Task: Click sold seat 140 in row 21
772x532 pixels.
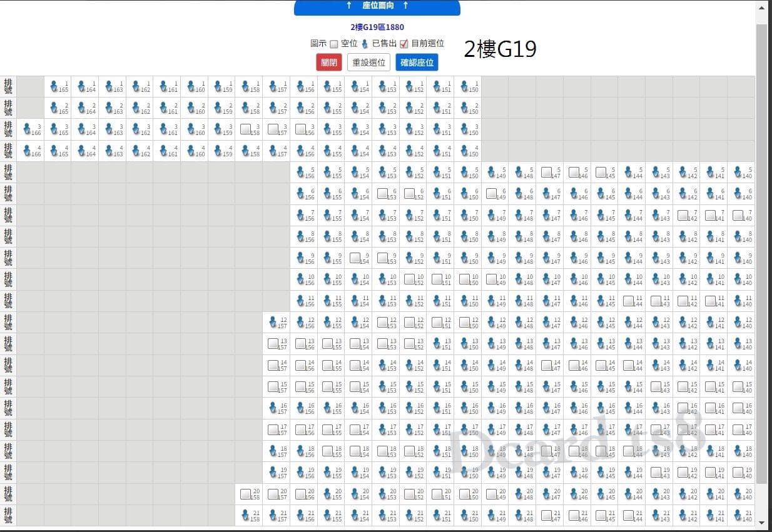Action: (738, 514)
